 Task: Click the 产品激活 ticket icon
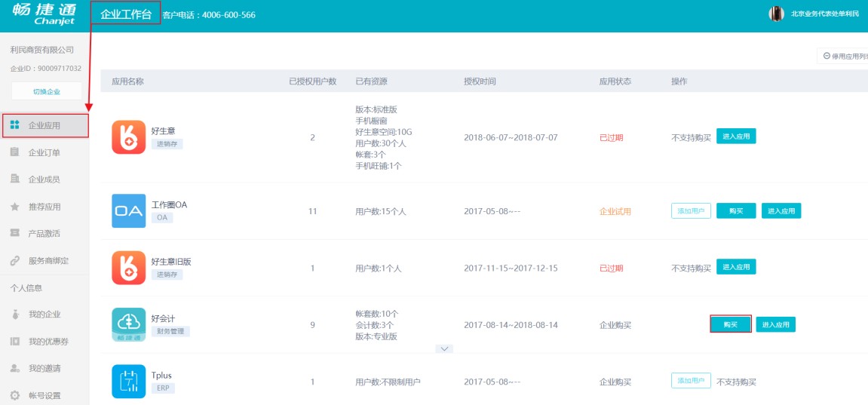[x=15, y=234]
